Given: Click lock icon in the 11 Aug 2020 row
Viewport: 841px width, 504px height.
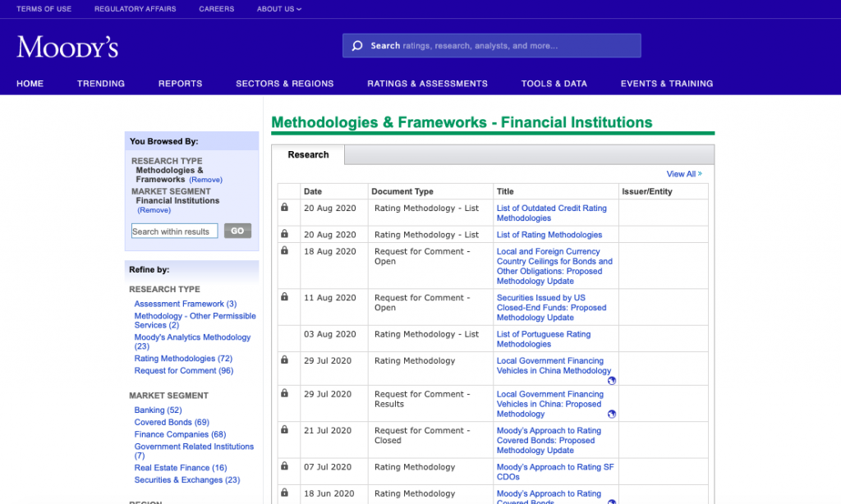Looking at the screenshot, I should click(x=285, y=296).
